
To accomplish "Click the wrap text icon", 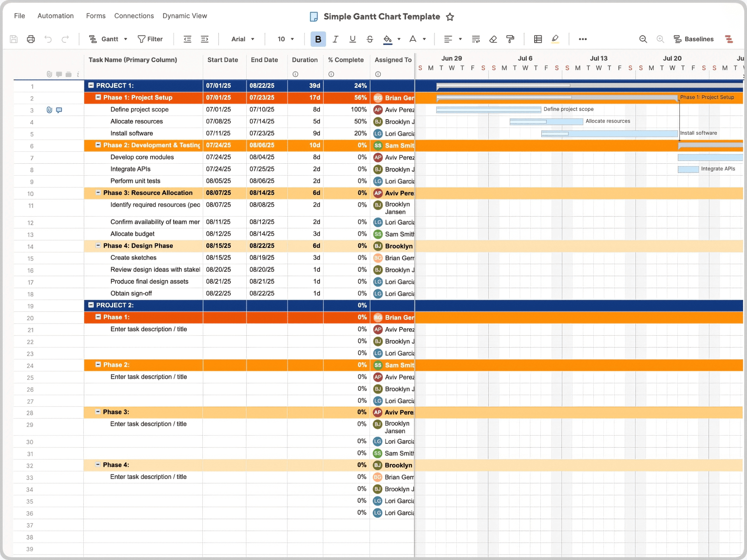I will [475, 39].
